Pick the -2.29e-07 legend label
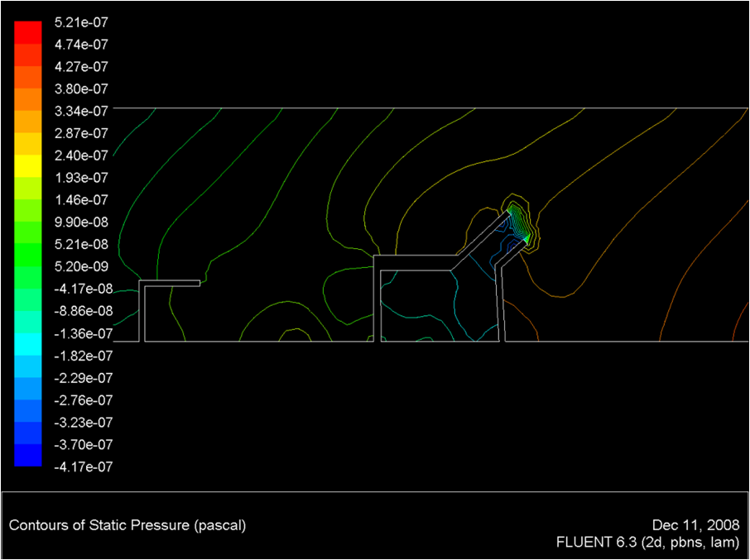750x560 pixels. point(84,378)
